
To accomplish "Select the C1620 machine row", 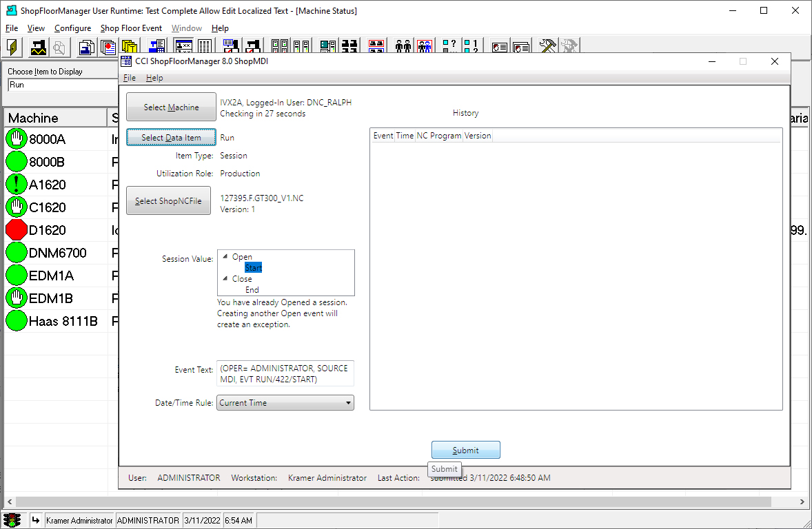I will click(x=61, y=207).
